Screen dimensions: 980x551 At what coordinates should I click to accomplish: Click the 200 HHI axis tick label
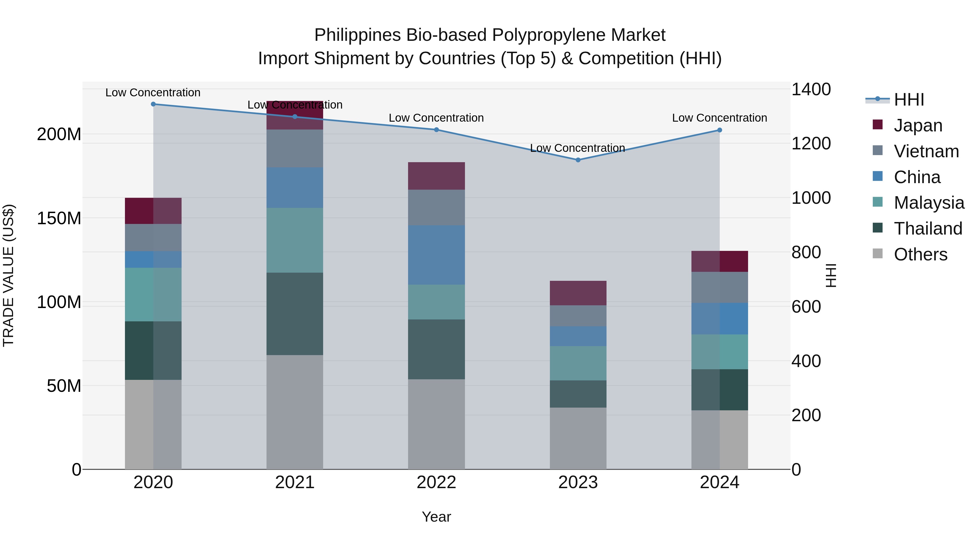click(806, 415)
